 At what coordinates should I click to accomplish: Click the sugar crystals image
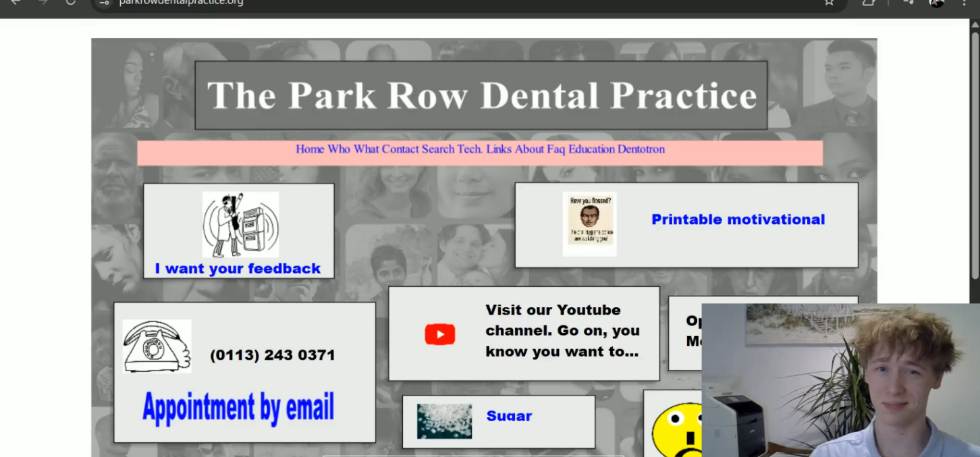(444, 421)
